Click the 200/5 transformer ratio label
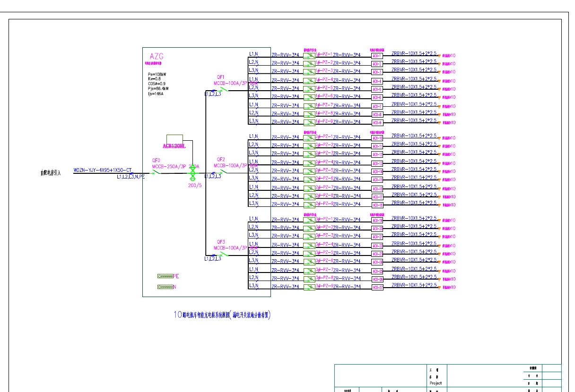 194,185
